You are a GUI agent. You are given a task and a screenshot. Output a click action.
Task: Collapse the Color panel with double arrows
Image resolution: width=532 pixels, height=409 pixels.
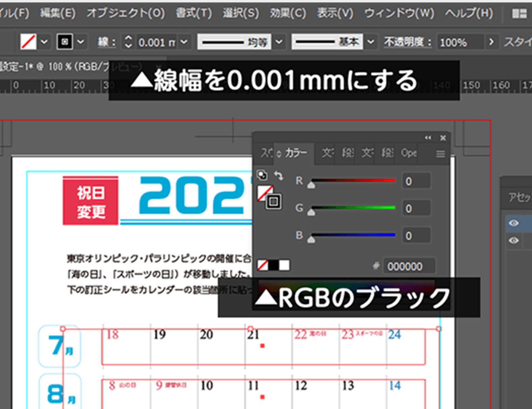(428, 138)
